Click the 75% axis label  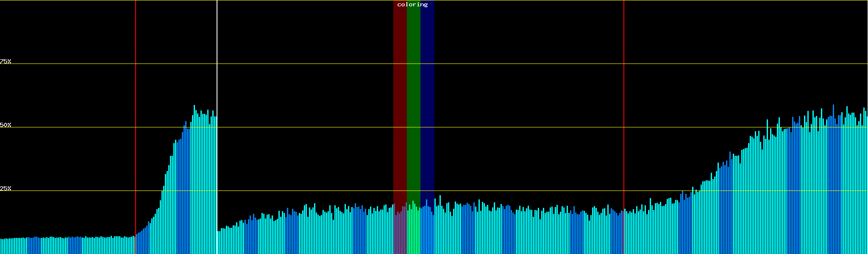pos(6,61)
